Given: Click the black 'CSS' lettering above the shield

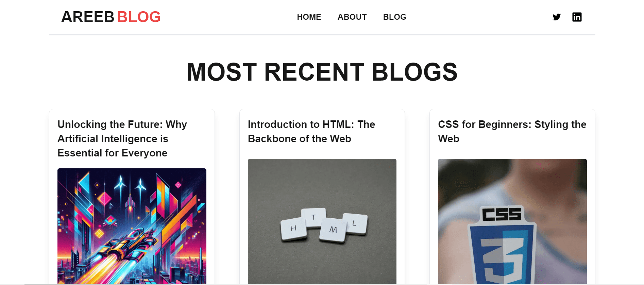Looking at the screenshot, I should [502, 214].
